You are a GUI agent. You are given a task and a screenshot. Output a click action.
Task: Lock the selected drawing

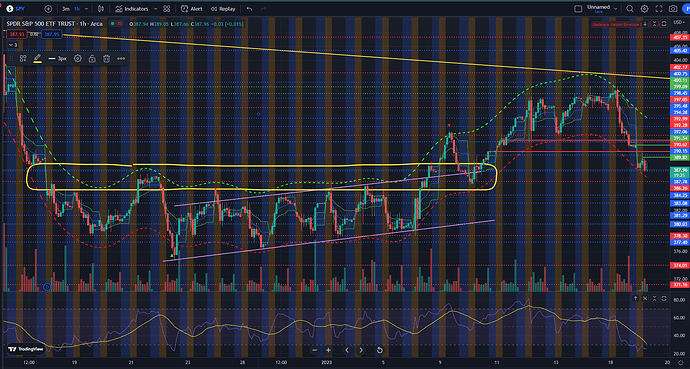pos(92,58)
